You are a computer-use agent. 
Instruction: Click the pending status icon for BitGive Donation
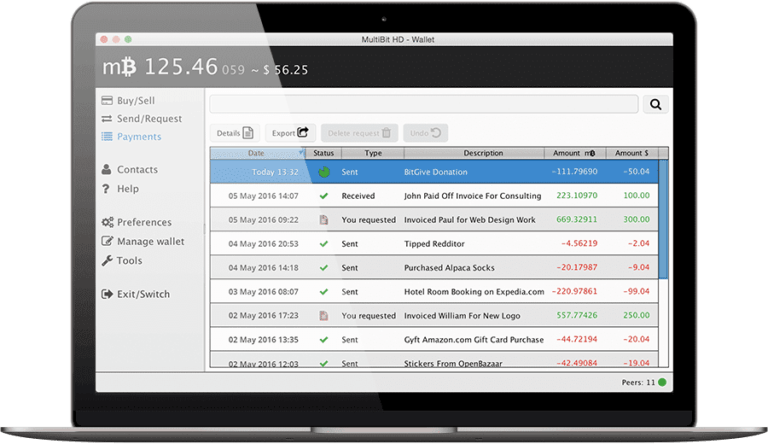[324, 172]
